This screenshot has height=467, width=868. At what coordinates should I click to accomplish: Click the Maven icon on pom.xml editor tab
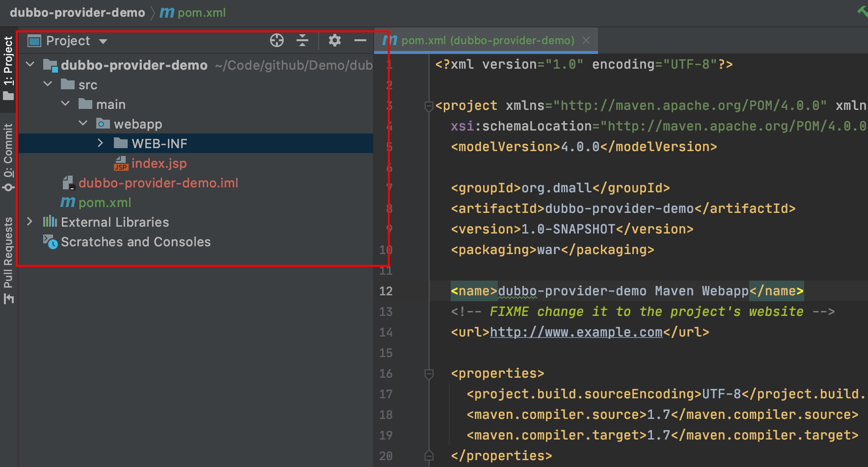pyautogui.click(x=390, y=40)
